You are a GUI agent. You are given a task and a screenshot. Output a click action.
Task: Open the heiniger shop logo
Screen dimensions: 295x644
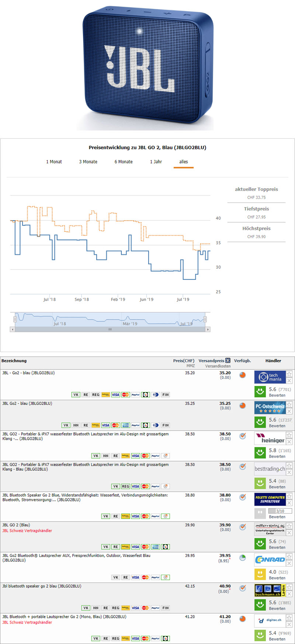pyautogui.click(x=270, y=438)
